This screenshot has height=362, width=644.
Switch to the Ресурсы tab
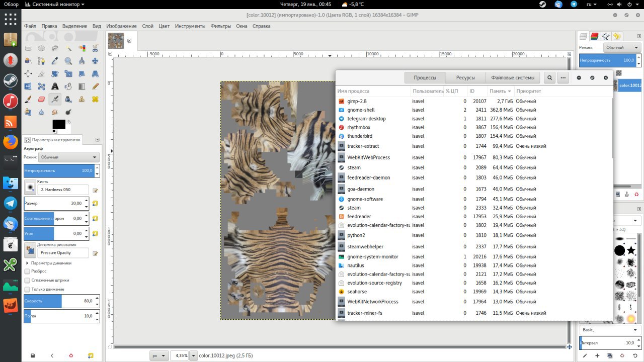point(465,78)
